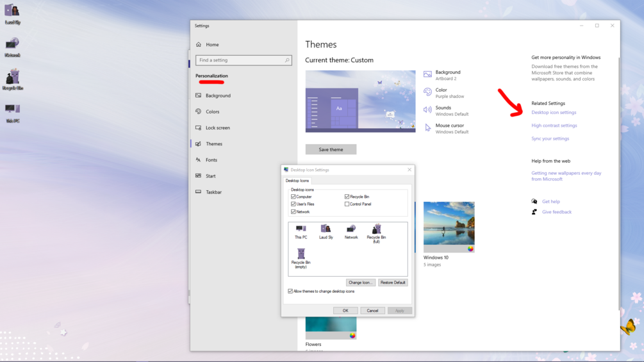Click the Give feedback person icon
644x362 pixels.
(x=534, y=212)
